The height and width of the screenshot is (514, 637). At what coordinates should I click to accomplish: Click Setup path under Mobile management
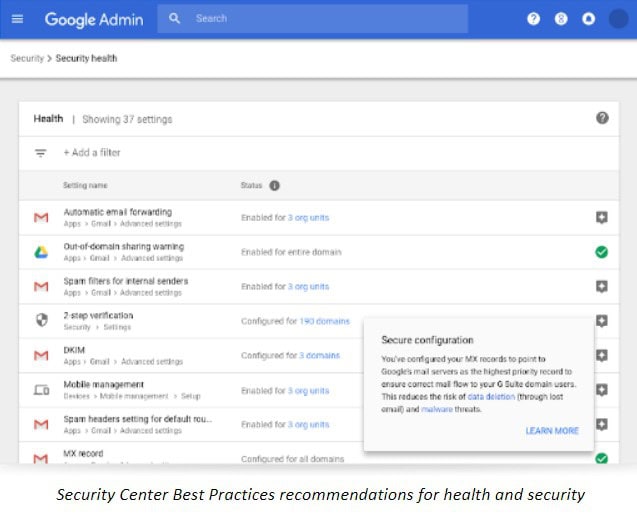click(x=191, y=396)
